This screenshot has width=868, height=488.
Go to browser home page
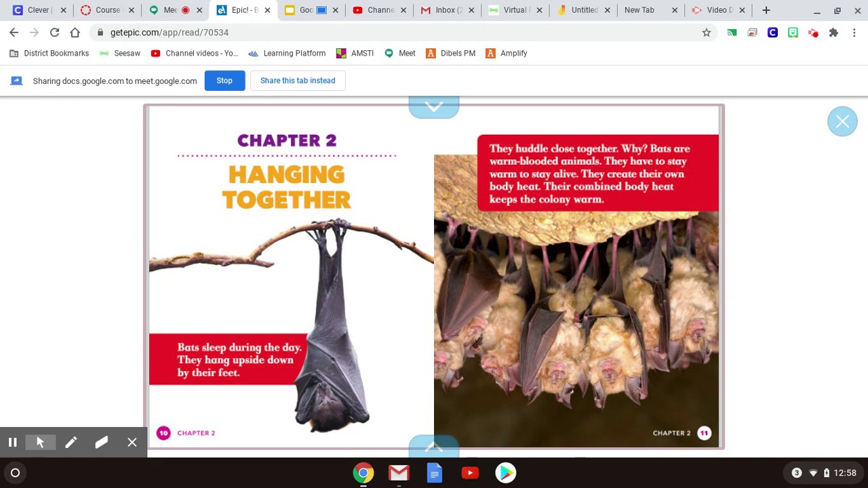click(x=75, y=33)
